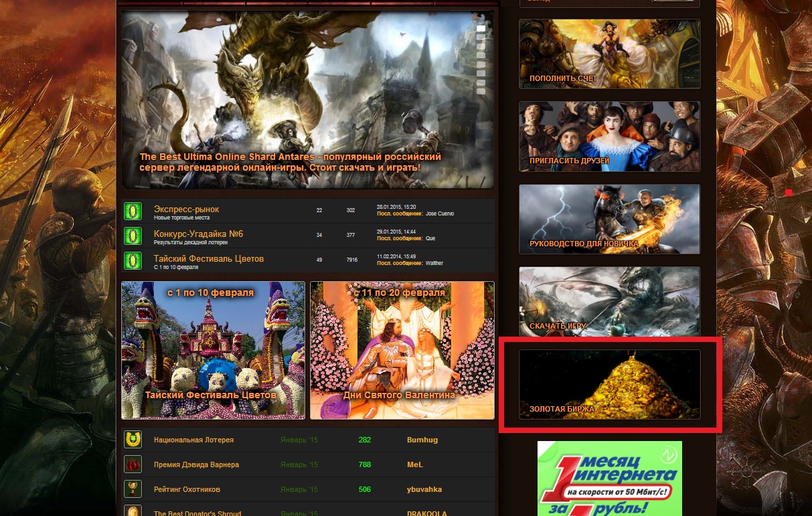
Task: Click the post count 302
Action: coord(351,211)
